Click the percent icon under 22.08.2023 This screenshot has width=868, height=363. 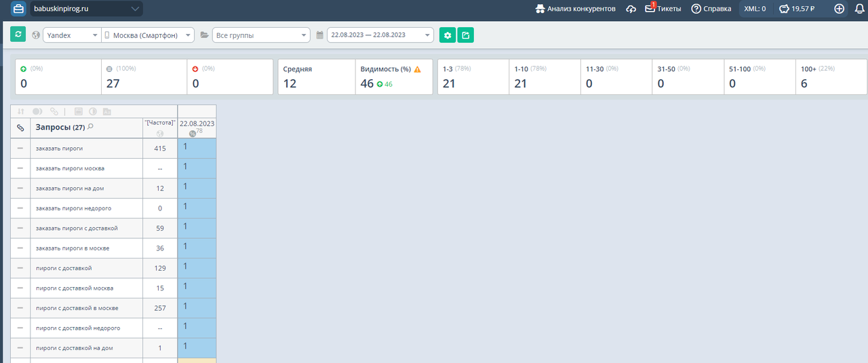[193, 133]
